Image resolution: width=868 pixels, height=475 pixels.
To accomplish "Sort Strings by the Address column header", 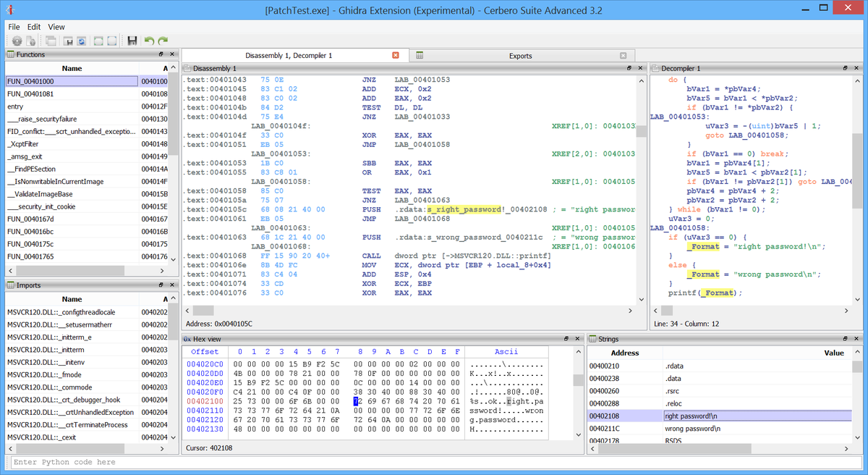I will pos(625,353).
